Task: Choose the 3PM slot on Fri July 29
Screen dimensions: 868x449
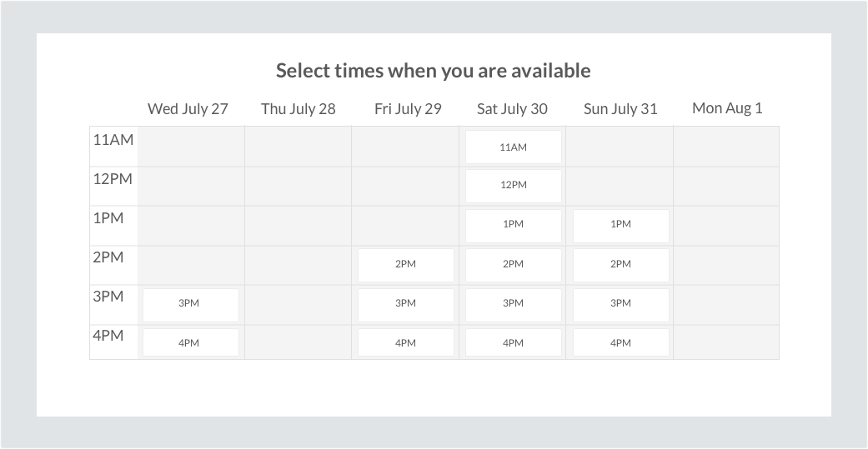Action: (x=406, y=305)
